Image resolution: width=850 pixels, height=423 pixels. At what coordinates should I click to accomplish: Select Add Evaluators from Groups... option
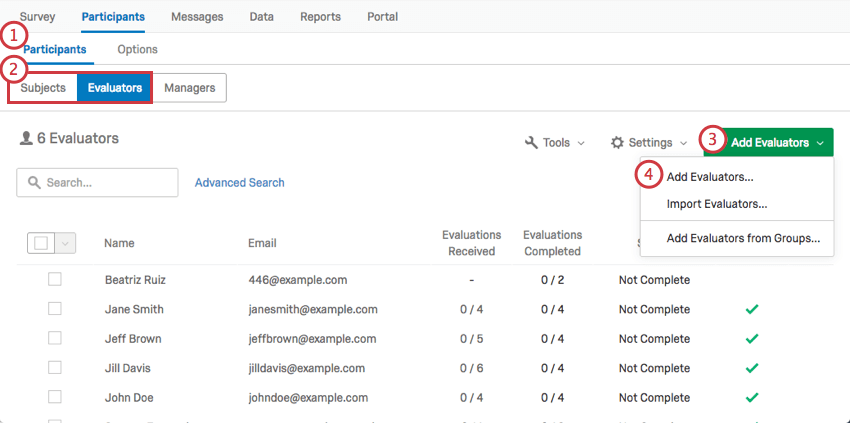[742, 238]
